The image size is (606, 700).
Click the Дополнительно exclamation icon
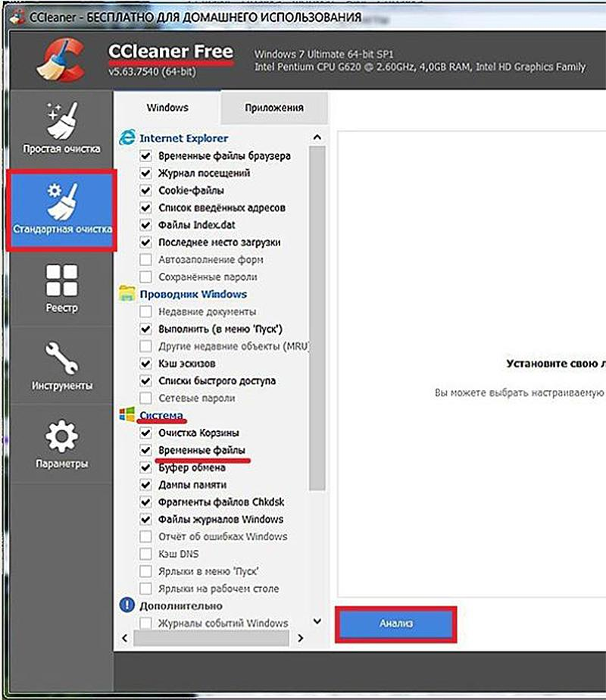127,605
